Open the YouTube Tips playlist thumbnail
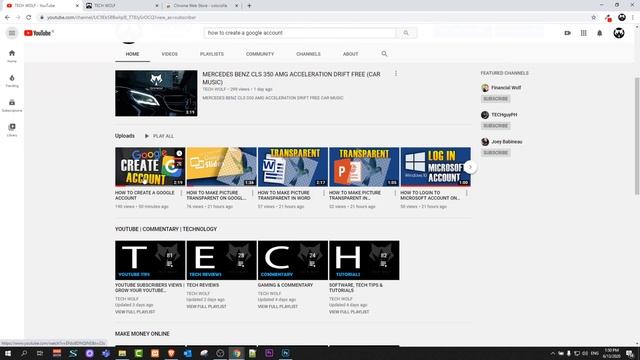This screenshot has height=360, width=640. [x=150, y=260]
